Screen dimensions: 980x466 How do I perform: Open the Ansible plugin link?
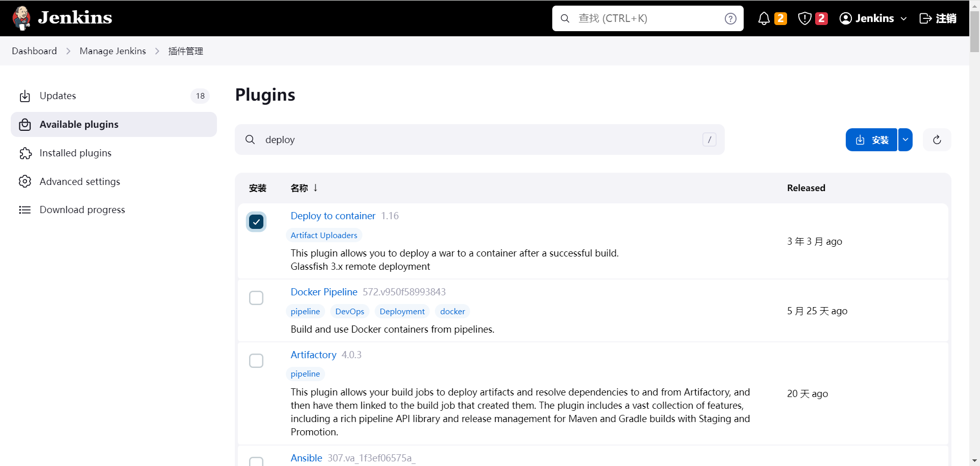[x=306, y=458]
